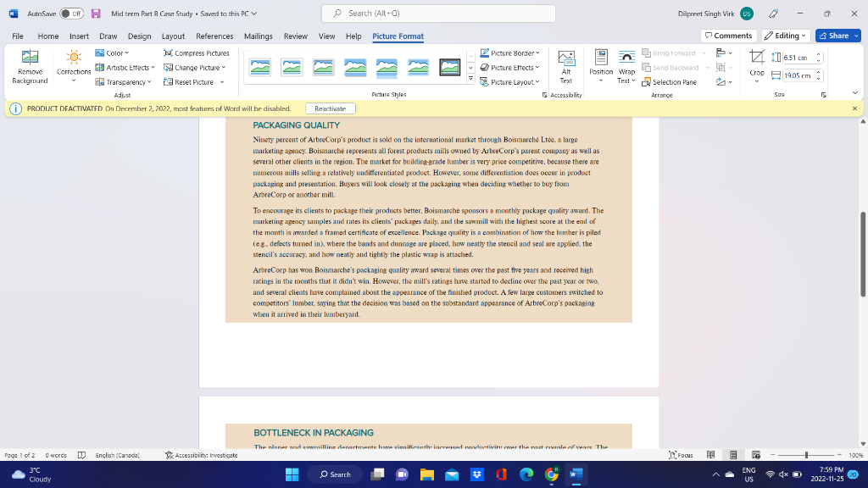Image resolution: width=868 pixels, height=488 pixels.
Task: Switch to the Review tab
Action: (x=296, y=36)
